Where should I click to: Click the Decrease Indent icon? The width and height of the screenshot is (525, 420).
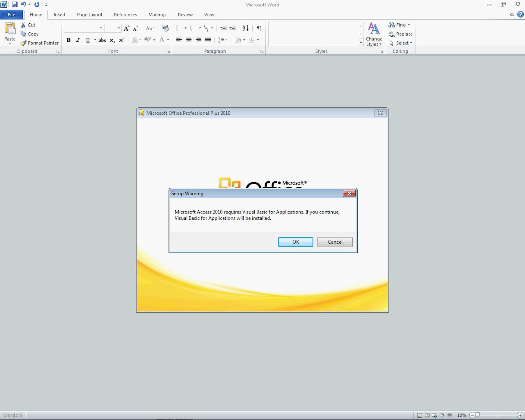pyautogui.click(x=223, y=28)
